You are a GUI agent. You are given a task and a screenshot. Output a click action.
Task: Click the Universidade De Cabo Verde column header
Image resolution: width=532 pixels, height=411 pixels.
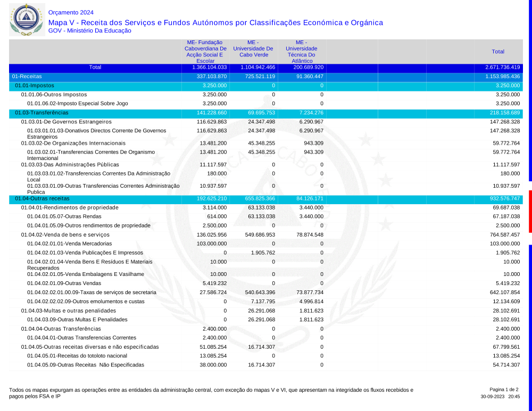point(253,48)
